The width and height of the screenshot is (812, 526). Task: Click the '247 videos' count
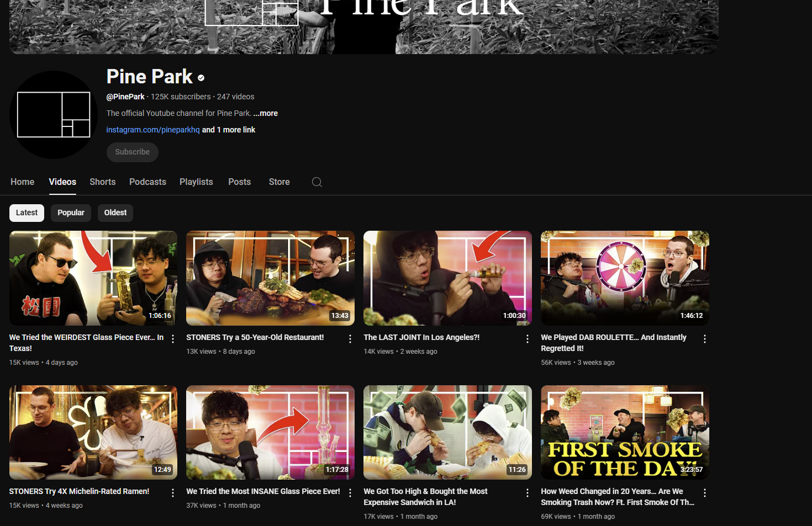tap(236, 97)
